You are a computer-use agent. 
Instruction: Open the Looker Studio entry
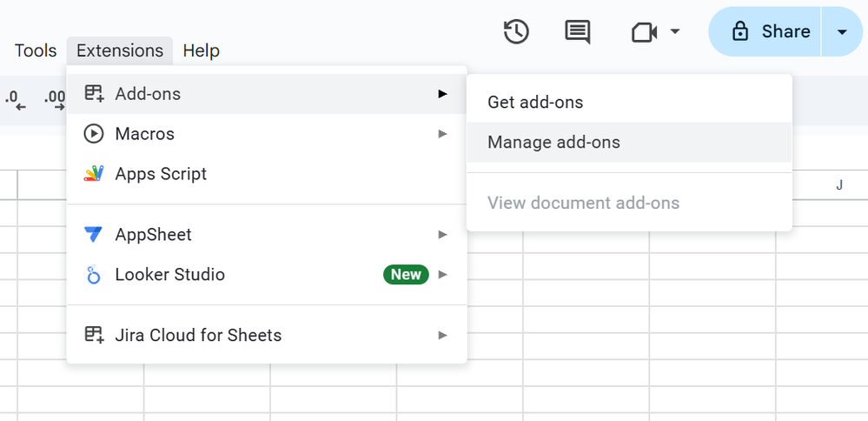click(267, 274)
